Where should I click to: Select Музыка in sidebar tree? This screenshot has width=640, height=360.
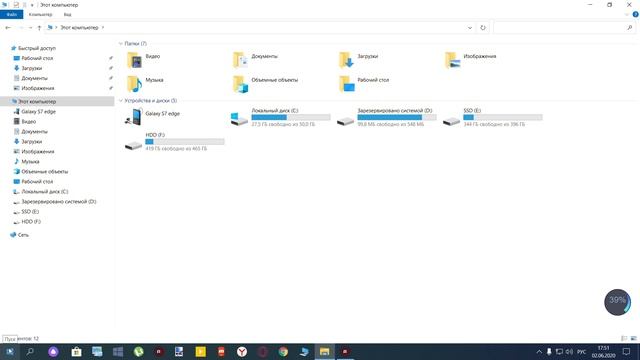pyautogui.click(x=30, y=162)
